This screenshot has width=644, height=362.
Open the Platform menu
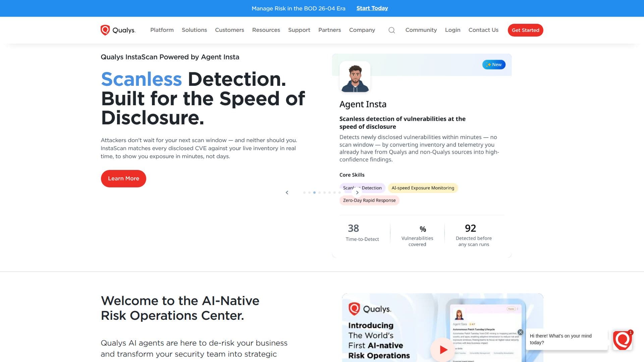pos(162,30)
